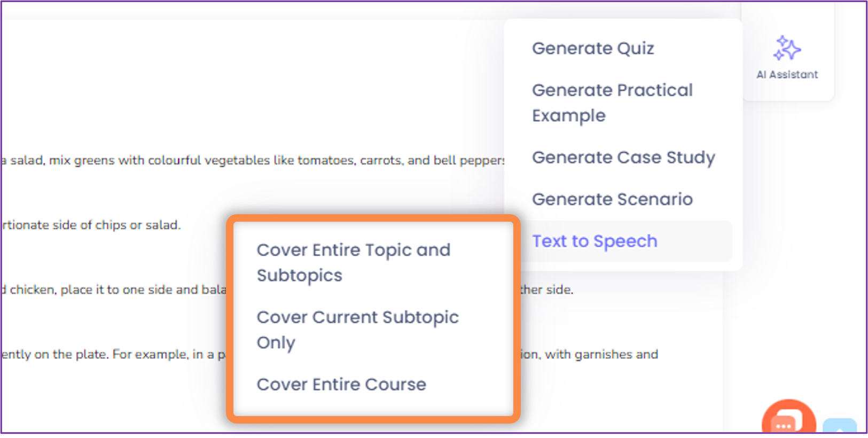Select Cover Current Subtopic Only
The width and height of the screenshot is (868, 438).
(357, 330)
